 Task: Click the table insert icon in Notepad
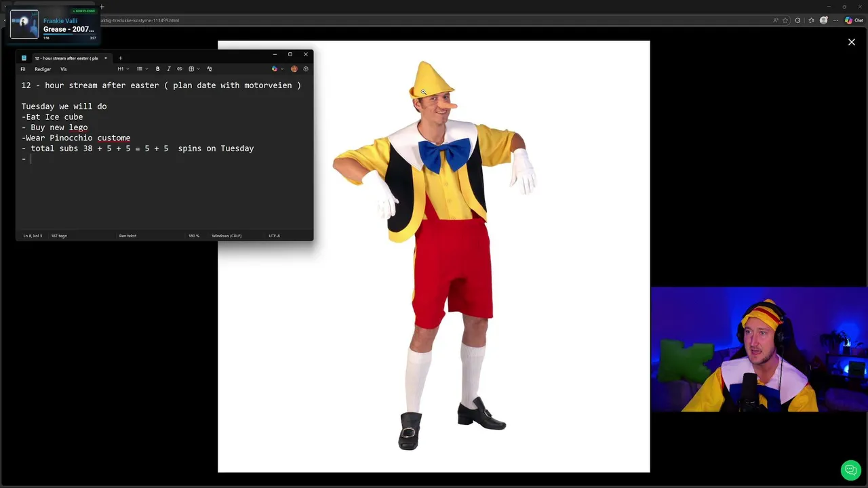(x=191, y=68)
